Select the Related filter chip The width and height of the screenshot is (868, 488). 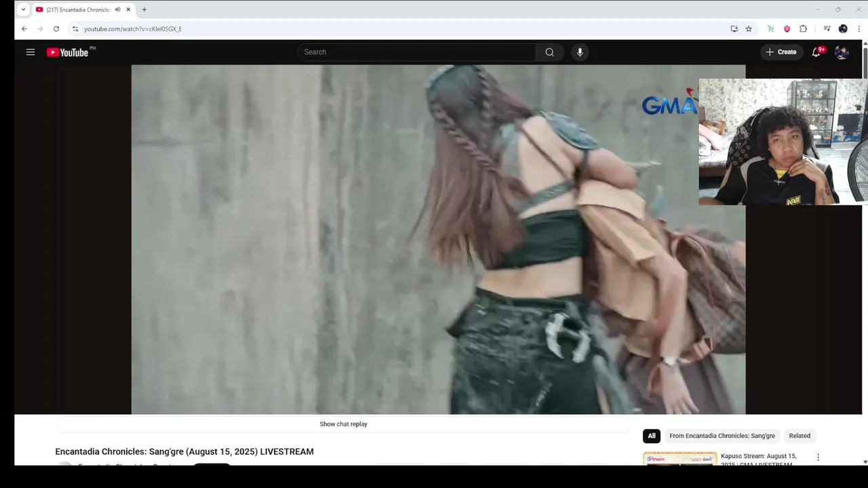800,436
